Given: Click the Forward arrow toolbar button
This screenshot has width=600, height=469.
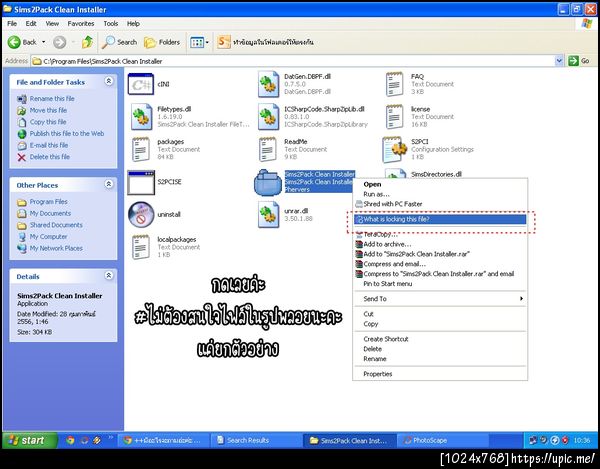Looking at the screenshot, I should point(59,42).
